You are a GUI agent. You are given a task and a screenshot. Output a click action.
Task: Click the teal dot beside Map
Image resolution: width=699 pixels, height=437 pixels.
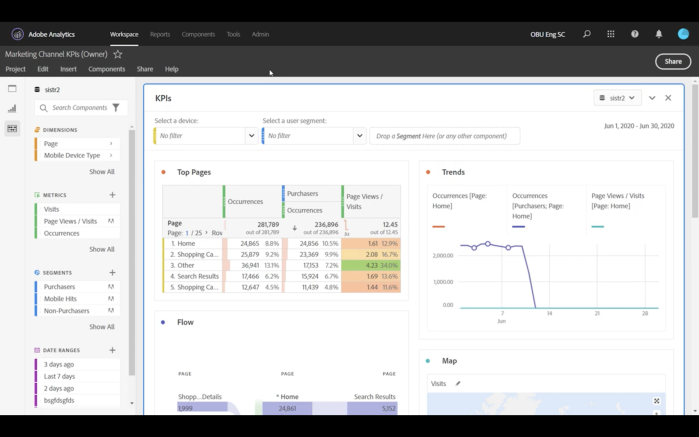point(428,361)
